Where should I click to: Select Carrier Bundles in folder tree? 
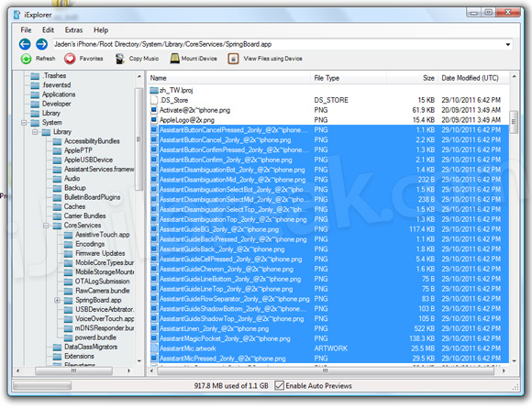84,216
